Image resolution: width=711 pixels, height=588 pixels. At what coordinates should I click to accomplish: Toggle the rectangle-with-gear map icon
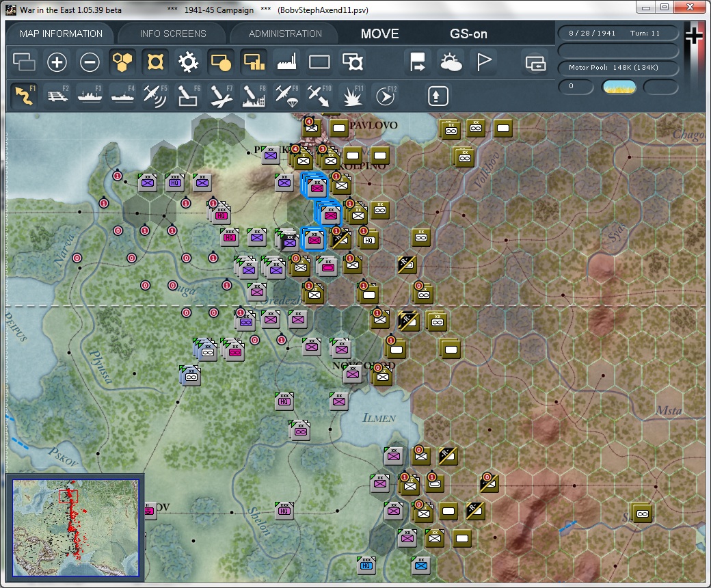point(352,62)
